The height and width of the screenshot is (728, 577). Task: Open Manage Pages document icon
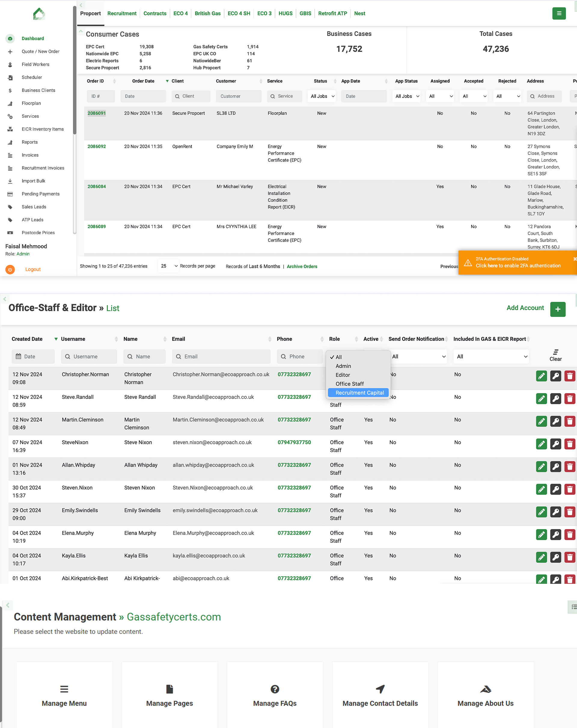(x=169, y=689)
